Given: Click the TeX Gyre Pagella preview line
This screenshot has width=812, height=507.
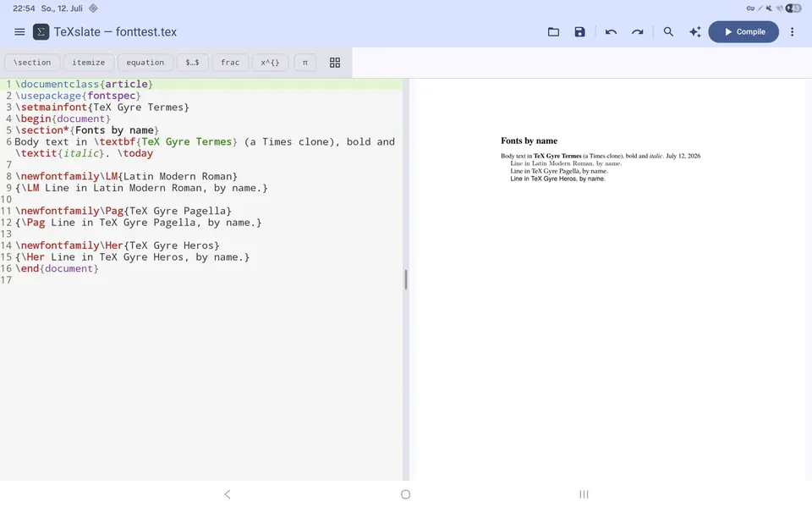Looking at the screenshot, I should pos(559,171).
